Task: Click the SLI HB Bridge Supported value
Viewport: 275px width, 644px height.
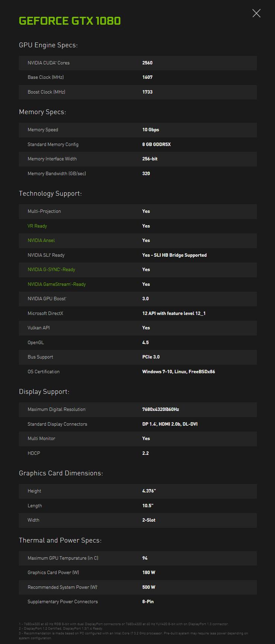Action: click(174, 255)
